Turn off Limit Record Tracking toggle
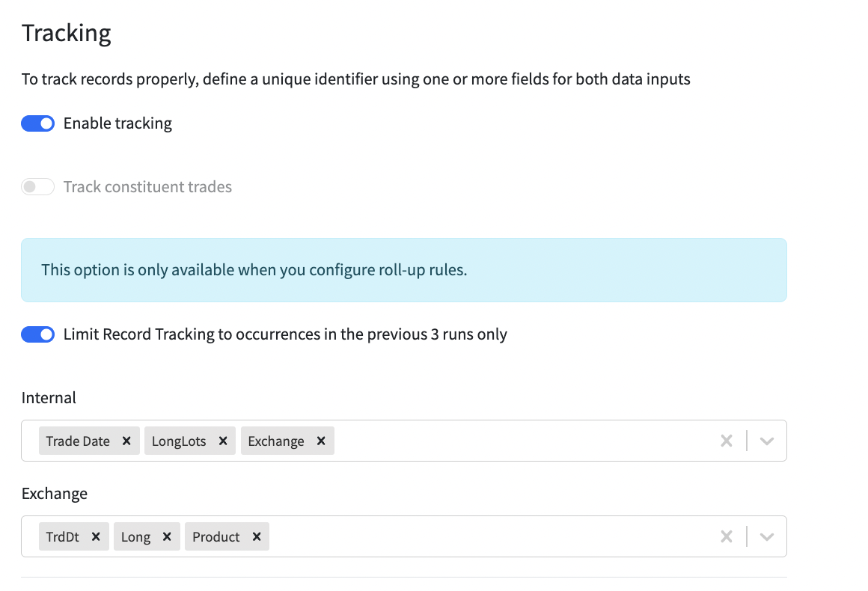The width and height of the screenshot is (868, 591). tap(37, 335)
